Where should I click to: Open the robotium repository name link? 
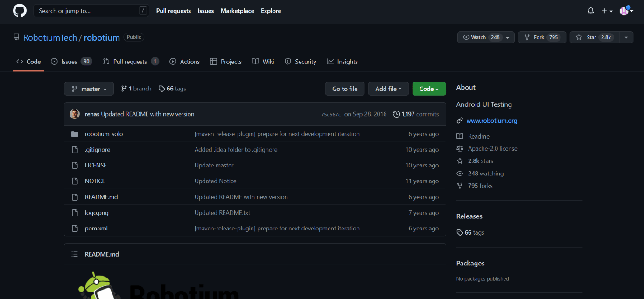pyautogui.click(x=102, y=37)
